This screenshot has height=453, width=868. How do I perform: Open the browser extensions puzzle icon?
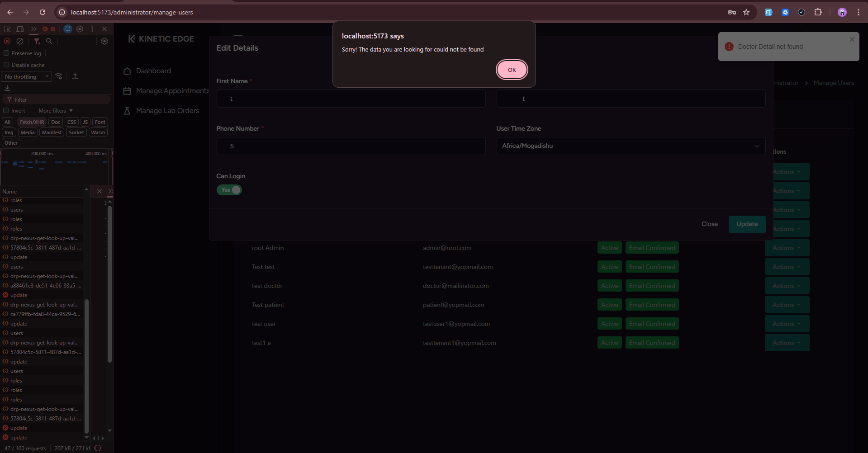point(818,12)
